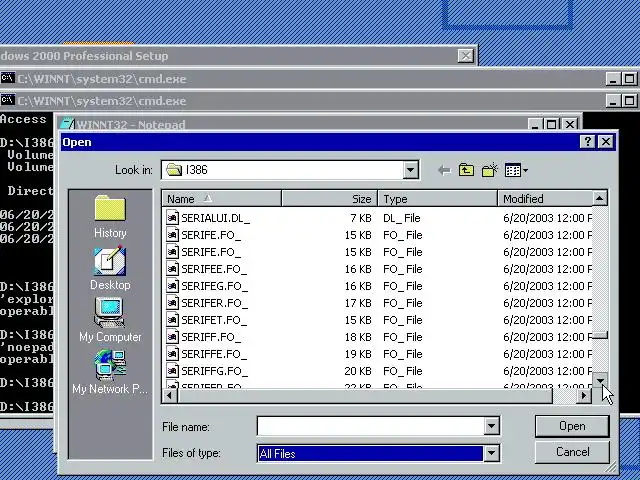Select file SERIALUI.DL_
Screen dimensions: 640x480
point(216,218)
